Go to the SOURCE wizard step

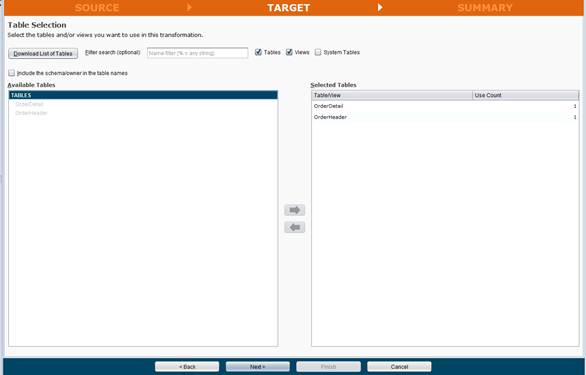pyautogui.click(x=97, y=8)
